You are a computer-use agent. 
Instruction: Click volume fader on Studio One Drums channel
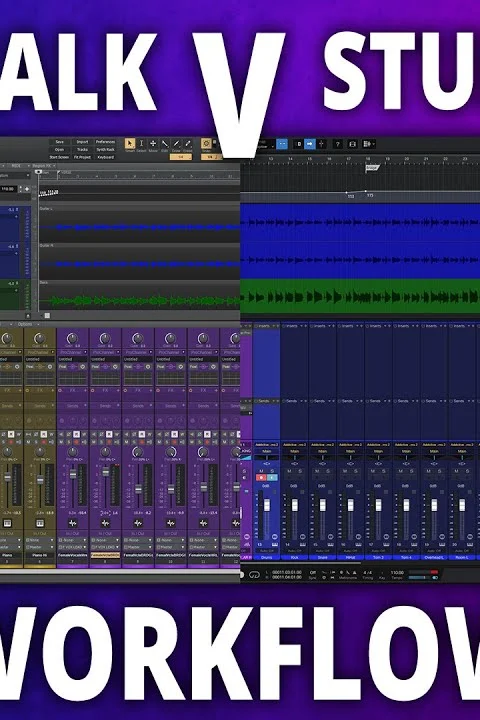pyautogui.click(x=266, y=505)
